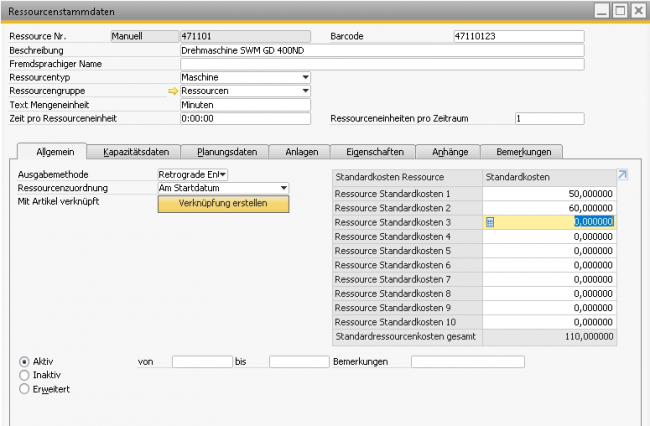The height and width of the screenshot is (426, 650).
Task: Click the Ressource Standardkosten 8 value cell
Action: click(x=549, y=293)
